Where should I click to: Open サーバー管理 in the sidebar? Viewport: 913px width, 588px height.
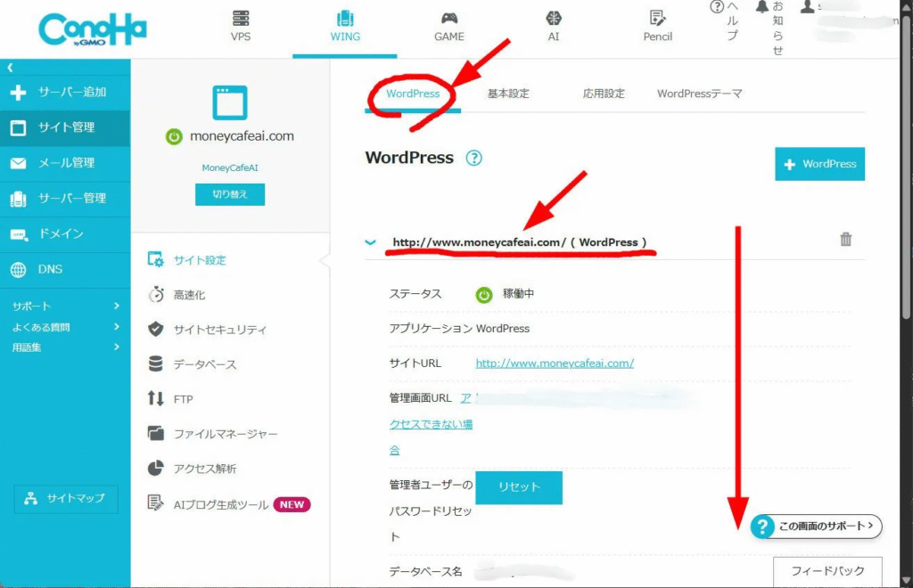(65, 199)
